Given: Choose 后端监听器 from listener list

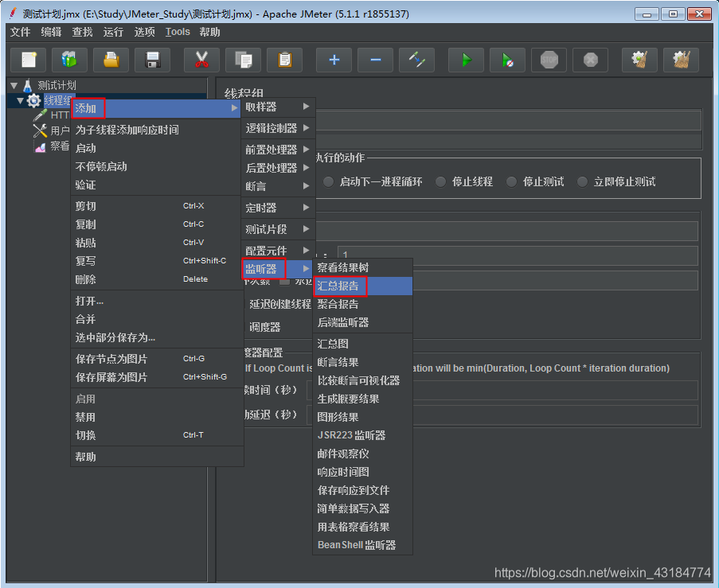Looking at the screenshot, I should [363, 322].
